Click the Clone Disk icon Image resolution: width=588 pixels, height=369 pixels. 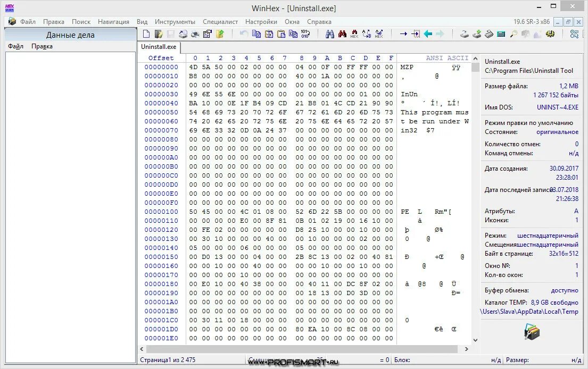pos(464,34)
